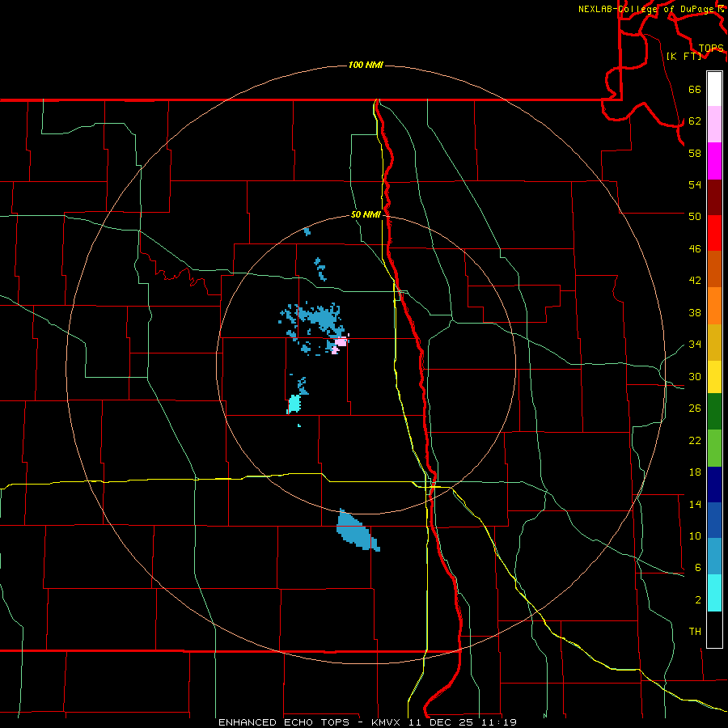Click the "66" legend value
This screenshot has height=728, width=728.
pos(695,90)
